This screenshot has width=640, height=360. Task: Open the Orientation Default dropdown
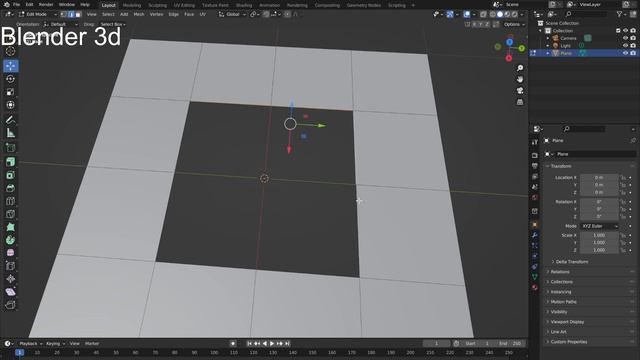coord(61,24)
